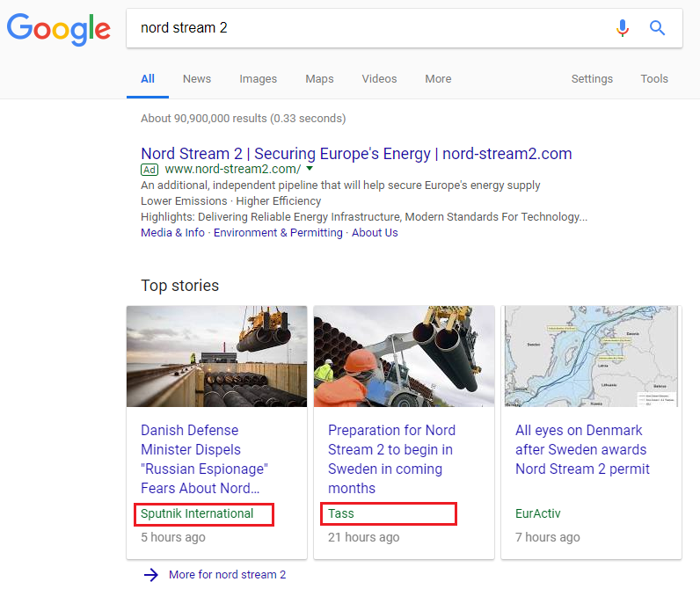Open Preparation for Nord Stream 2 headline
Viewport: 700px width, 589px height.
pyautogui.click(x=391, y=459)
